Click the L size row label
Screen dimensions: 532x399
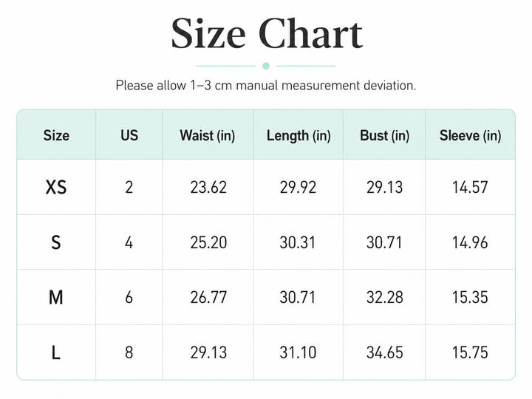point(56,353)
